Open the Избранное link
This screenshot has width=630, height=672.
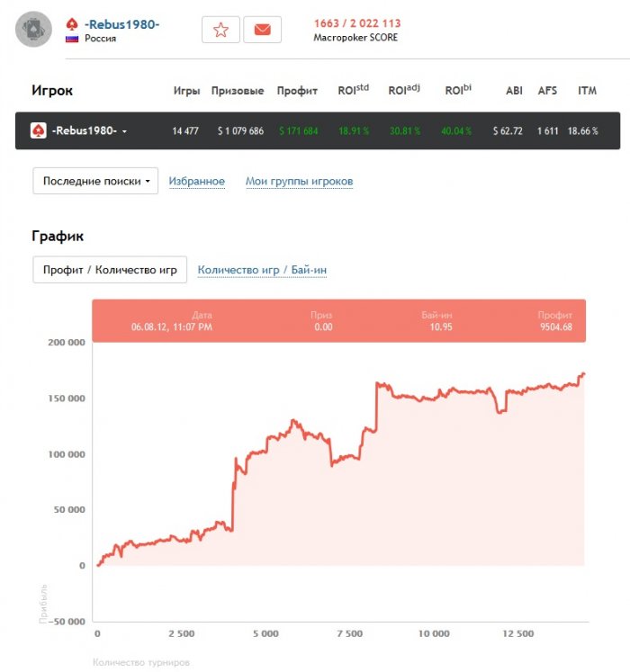197,182
